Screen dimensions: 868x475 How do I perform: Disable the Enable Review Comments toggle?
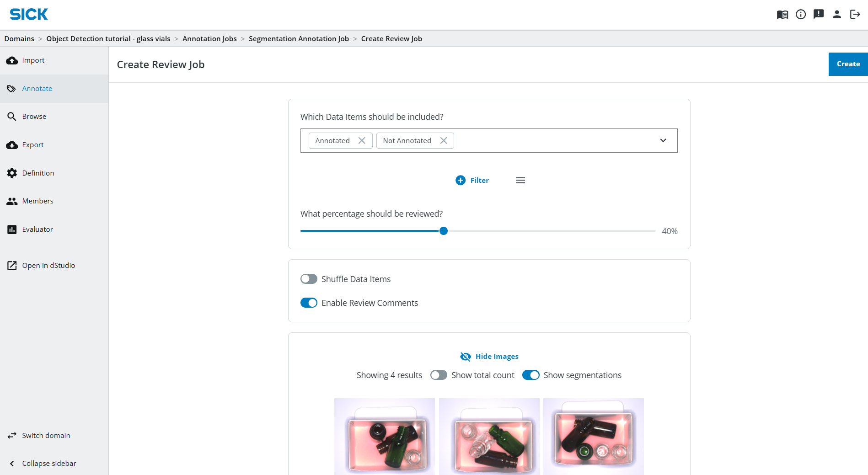coord(309,303)
